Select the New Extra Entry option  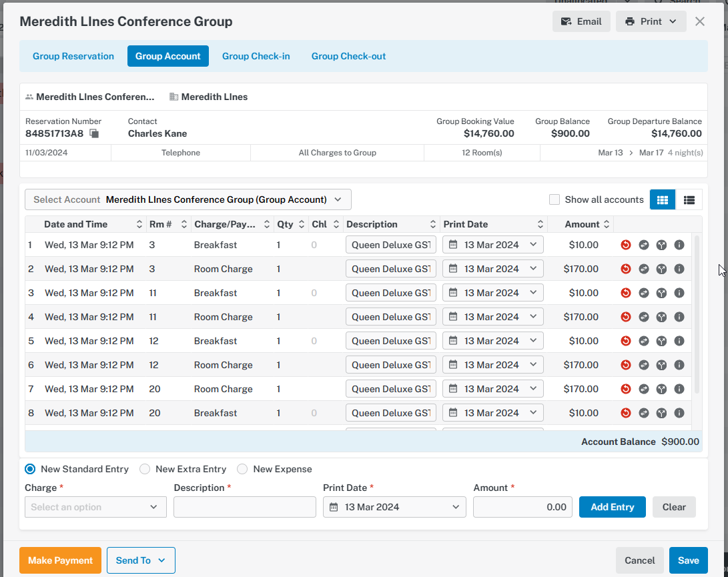click(x=145, y=470)
